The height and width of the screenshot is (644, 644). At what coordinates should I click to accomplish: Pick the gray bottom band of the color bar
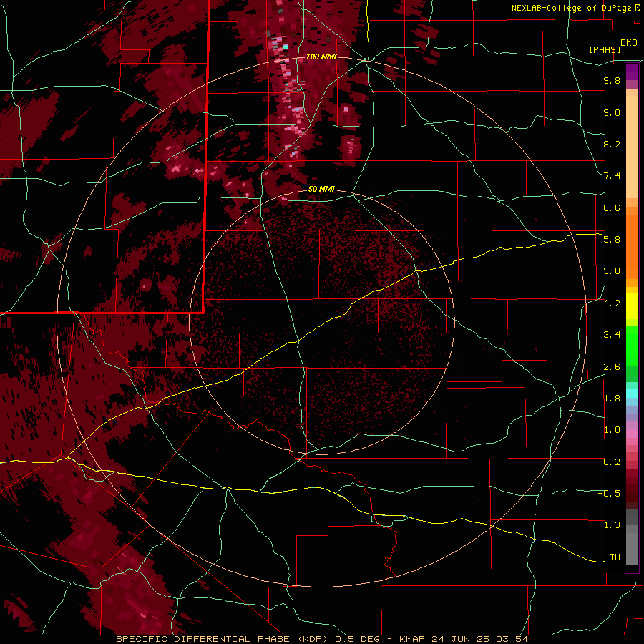click(632, 537)
